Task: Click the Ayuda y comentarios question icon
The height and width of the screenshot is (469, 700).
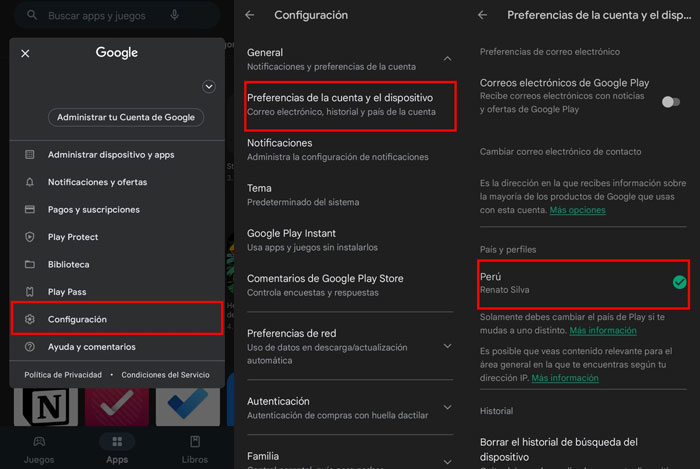Action: pos(29,347)
